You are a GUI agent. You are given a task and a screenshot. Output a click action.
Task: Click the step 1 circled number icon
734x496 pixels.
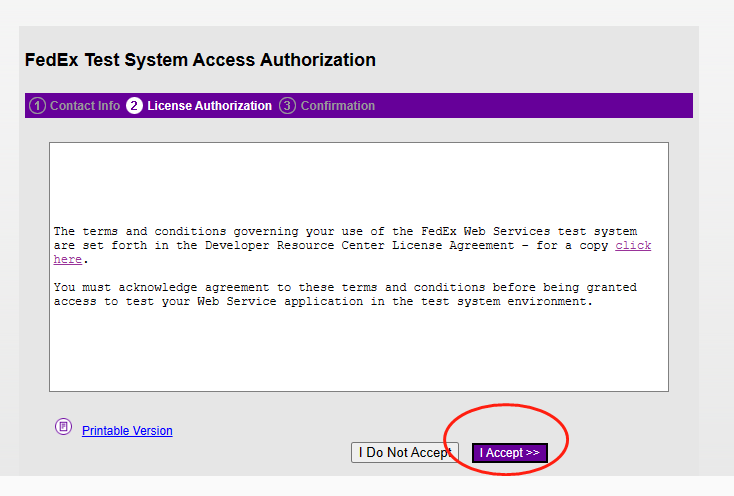click(37, 106)
